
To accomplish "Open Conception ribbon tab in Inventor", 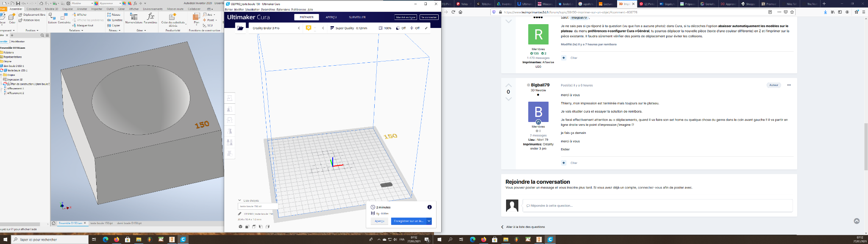I will [34, 9].
